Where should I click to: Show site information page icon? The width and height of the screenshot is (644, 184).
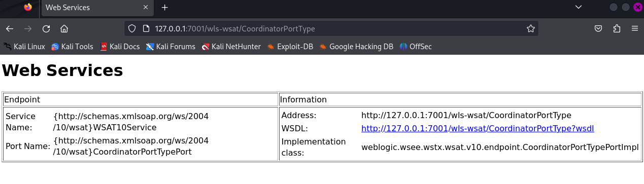pyautogui.click(x=146, y=28)
